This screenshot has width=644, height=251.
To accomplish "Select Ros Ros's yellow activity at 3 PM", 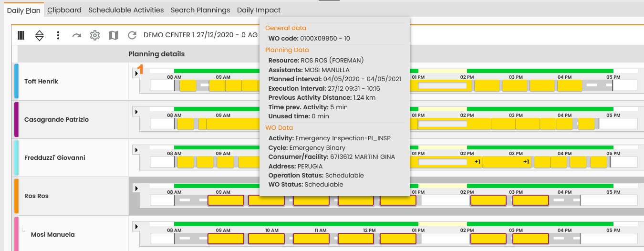I will click(530, 200).
